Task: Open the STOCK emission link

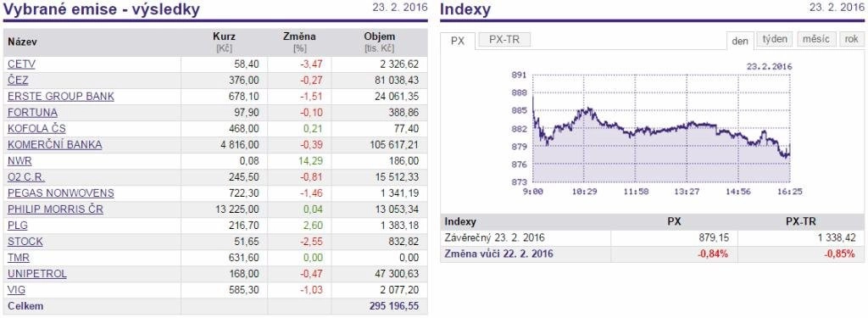Action: [x=25, y=242]
